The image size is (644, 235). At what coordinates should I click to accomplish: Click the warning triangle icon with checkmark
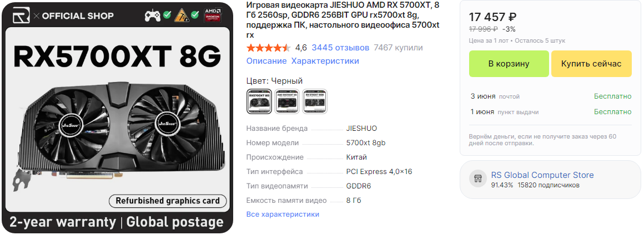pyautogui.click(x=182, y=16)
